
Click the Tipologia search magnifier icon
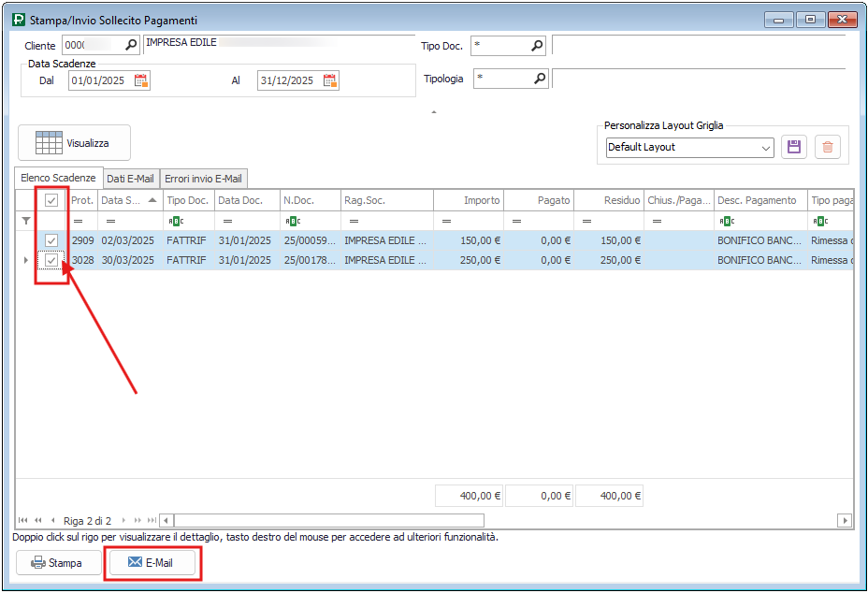(539, 80)
